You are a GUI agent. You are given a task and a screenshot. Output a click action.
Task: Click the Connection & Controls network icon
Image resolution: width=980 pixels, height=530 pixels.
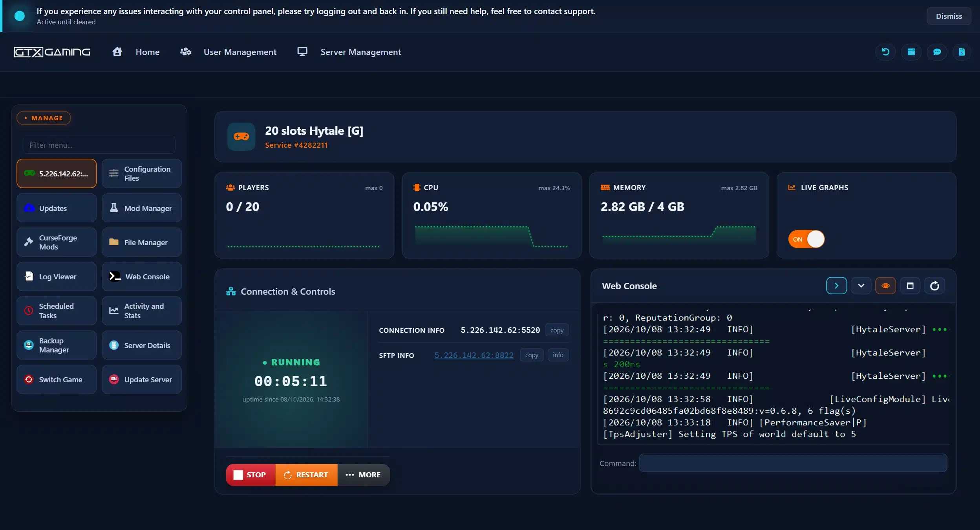click(231, 292)
